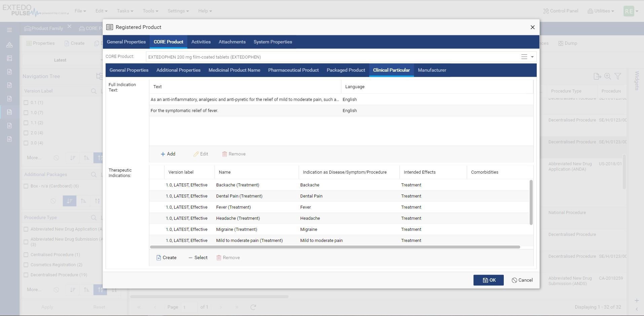This screenshot has height=316, width=644.
Task: Click the list icon in CORE Product field
Action: coord(524,57)
